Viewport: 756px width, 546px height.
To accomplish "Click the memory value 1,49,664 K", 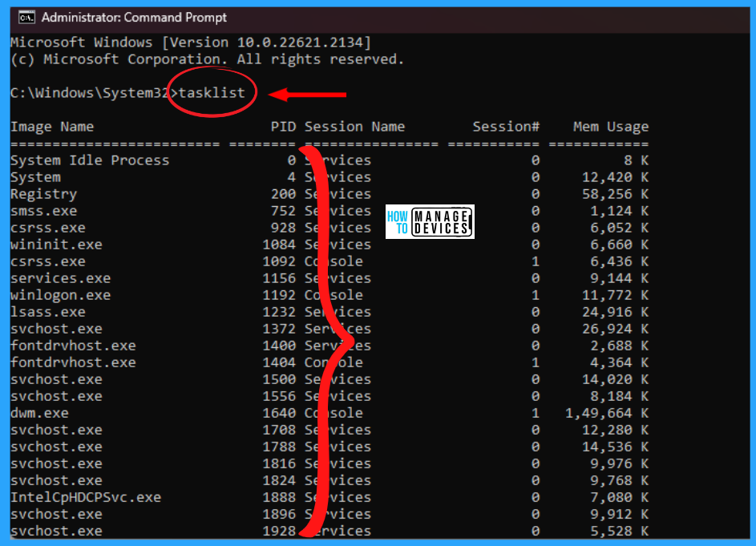I will [x=607, y=414].
